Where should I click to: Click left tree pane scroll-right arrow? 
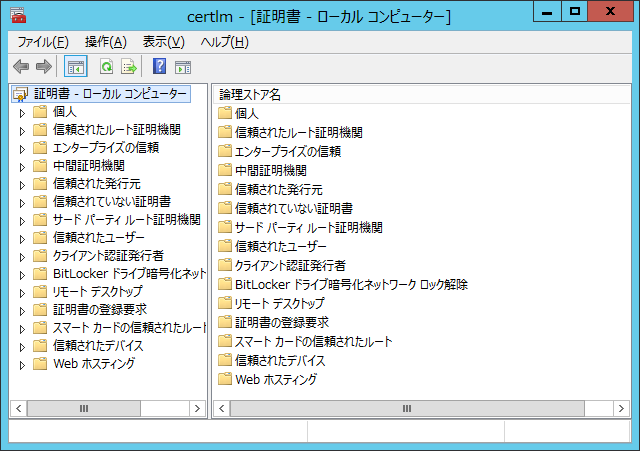198,408
